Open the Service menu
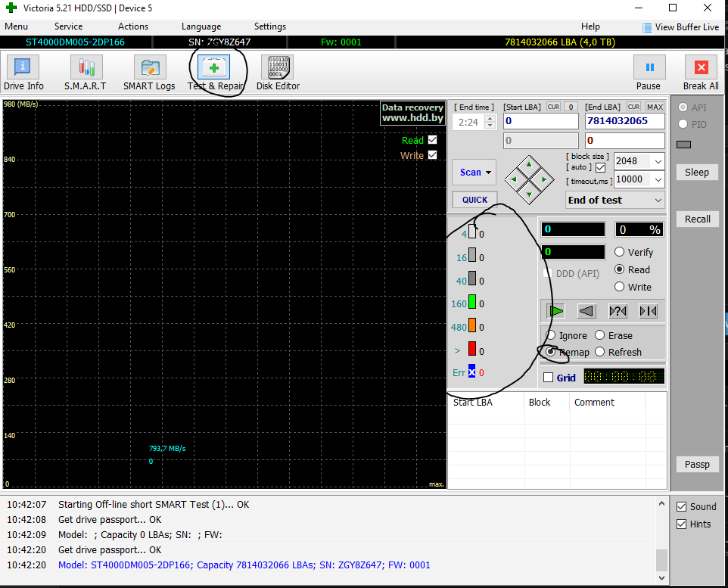The height and width of the screenshot is (588, 728). pyautogui.click(x=68, y=26)
